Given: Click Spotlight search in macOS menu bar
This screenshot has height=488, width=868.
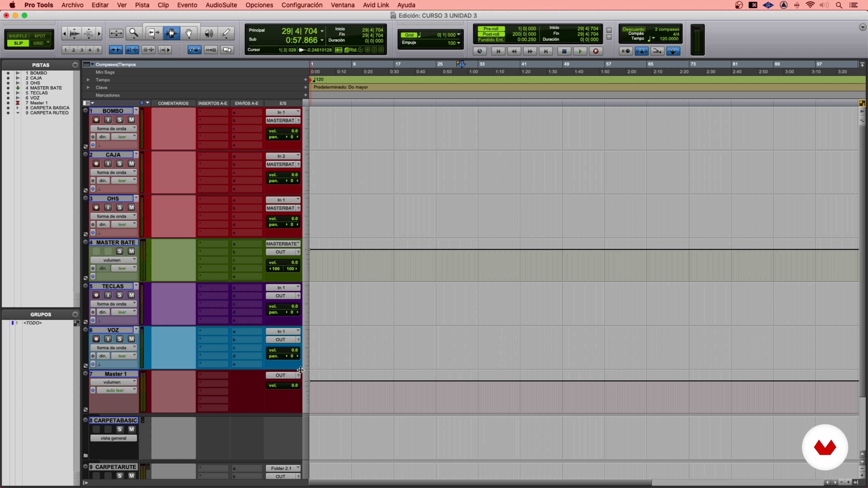Looking at the screenshot, I should 839,5.
